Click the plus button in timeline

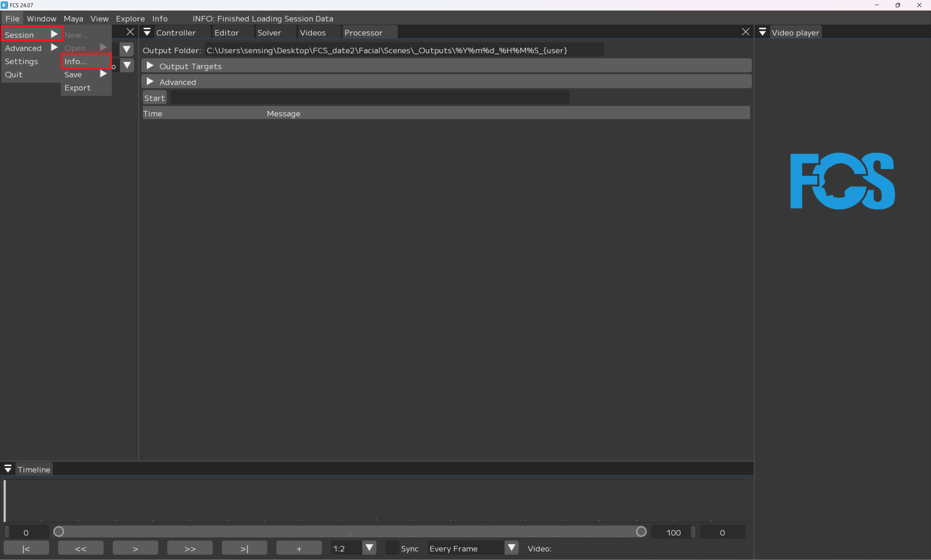pos(299,548)
